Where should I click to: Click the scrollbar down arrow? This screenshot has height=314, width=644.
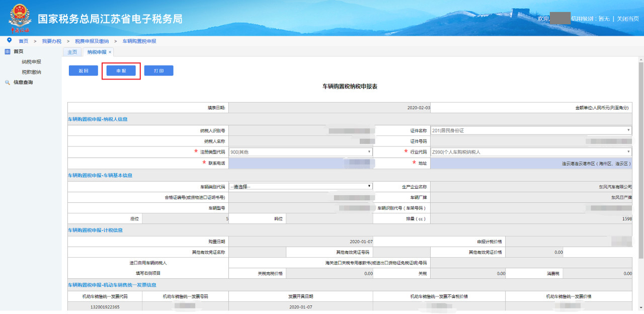(640, 307)
